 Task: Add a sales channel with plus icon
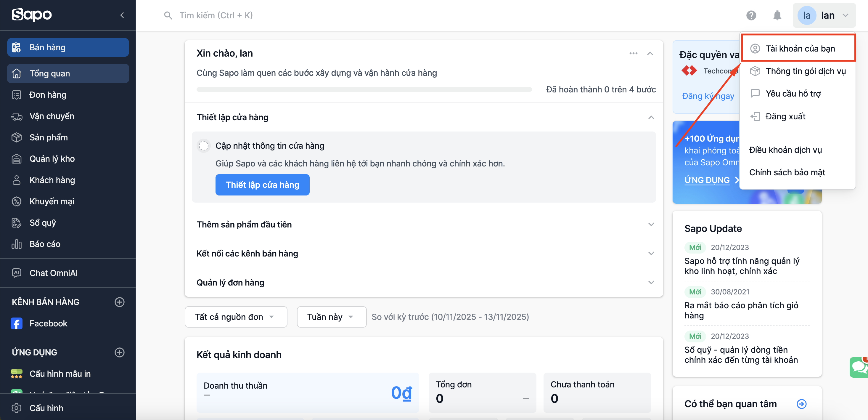119,302
